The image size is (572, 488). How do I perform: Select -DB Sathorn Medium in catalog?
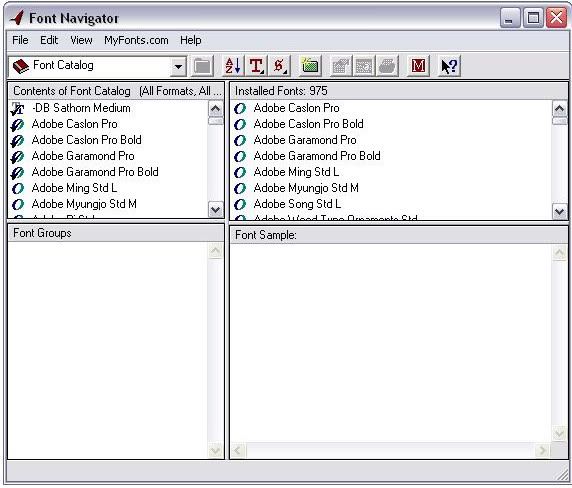[x=81, y=108]
